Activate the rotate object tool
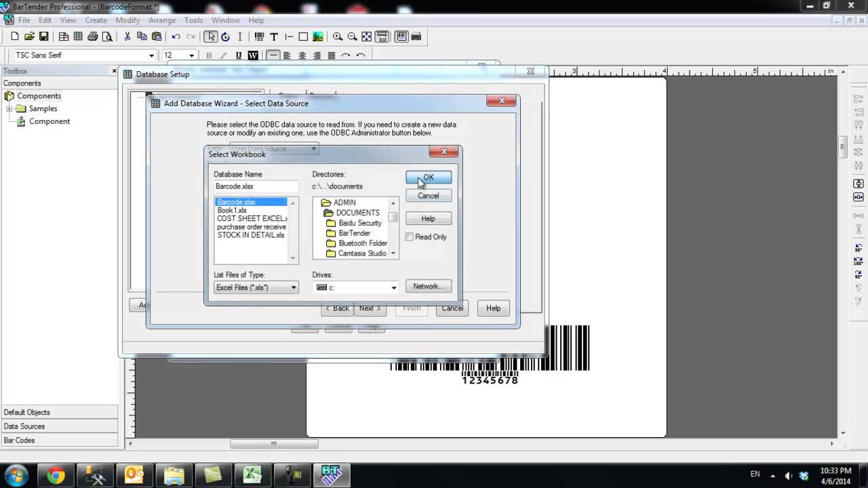868x488 pixels. pyautogui.click(x=225, y=37)
